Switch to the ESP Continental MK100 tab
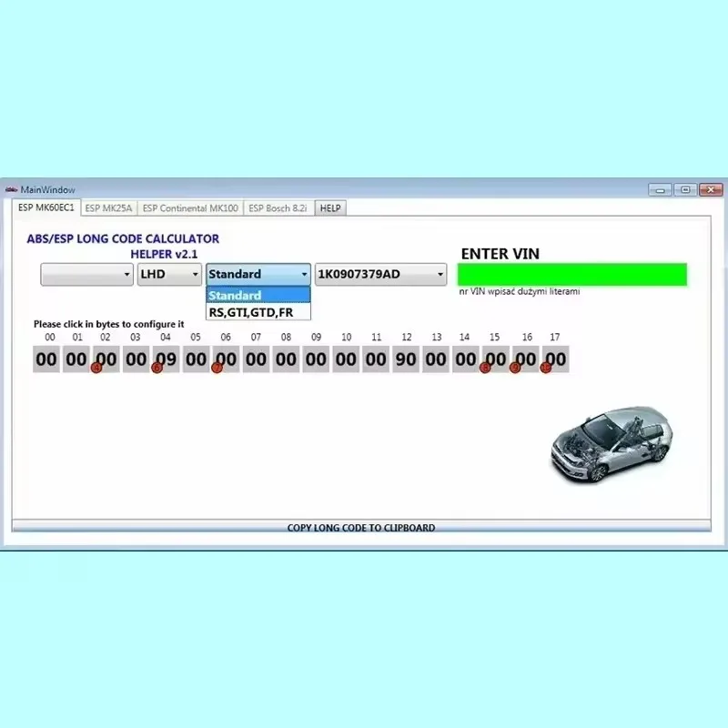728x728 pixels. 189,207
